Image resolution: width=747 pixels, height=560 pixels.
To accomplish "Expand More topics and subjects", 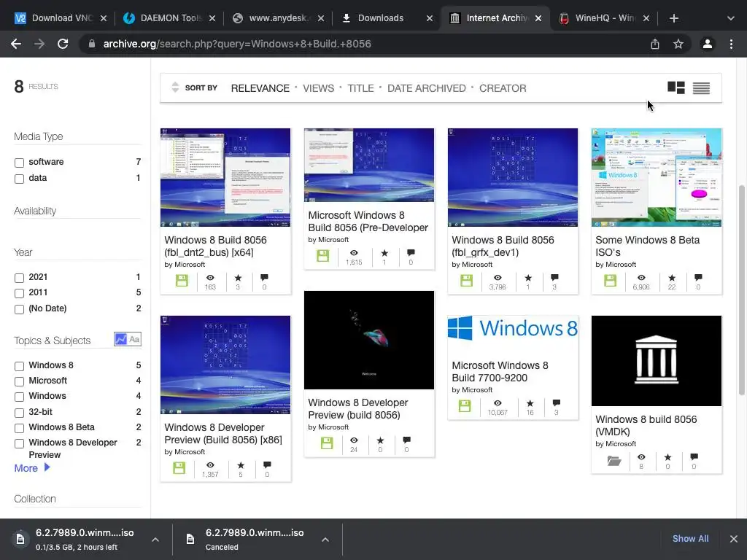I will [32, 468].
